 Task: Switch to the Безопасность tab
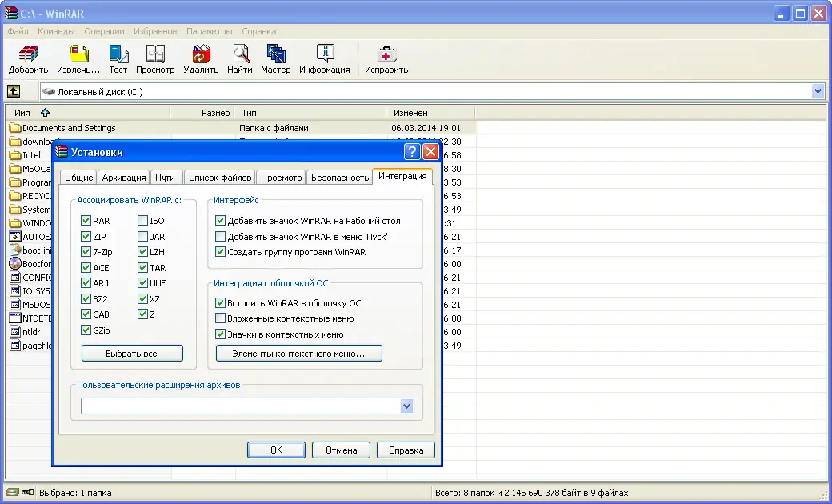click(x=339, y=177)
